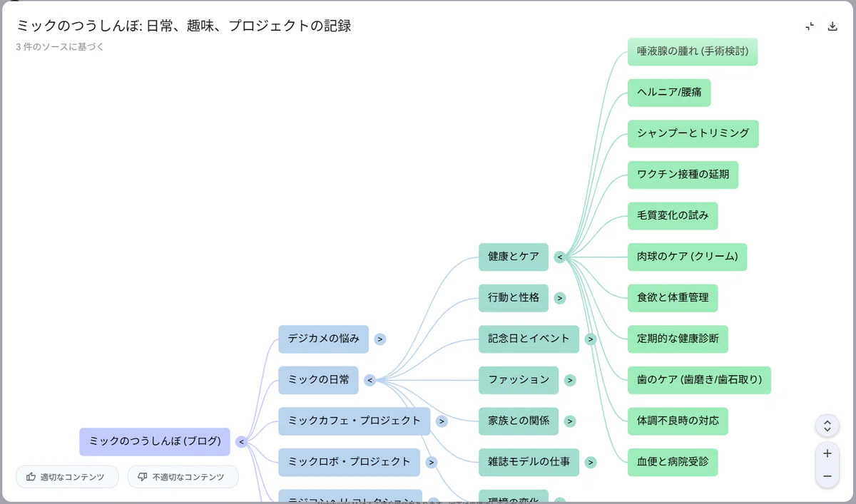Select the 体調不良時の対応 node
The height and width of the screenshot is (504, 856).
[x=678, y=421]
